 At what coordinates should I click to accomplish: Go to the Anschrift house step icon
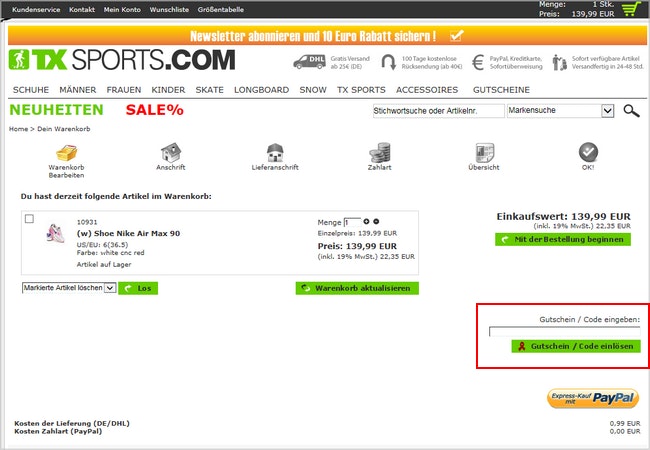[171, 152]
